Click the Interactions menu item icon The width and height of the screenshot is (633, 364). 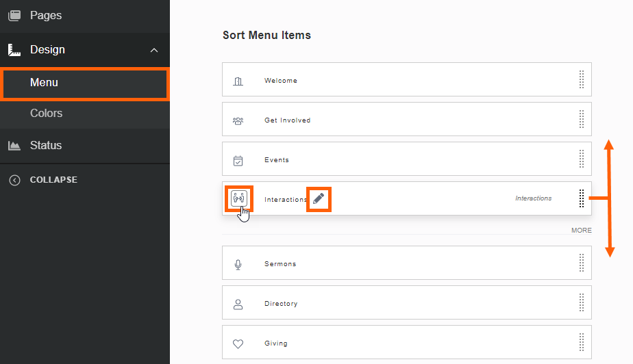(239, 198)
